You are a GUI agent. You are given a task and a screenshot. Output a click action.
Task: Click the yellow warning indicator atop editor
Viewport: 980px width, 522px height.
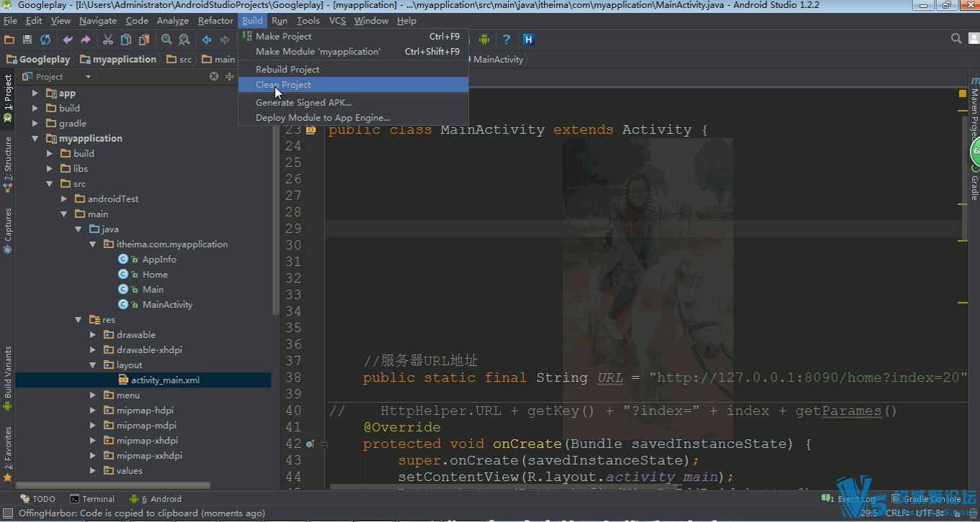click(x=963, y=93)
